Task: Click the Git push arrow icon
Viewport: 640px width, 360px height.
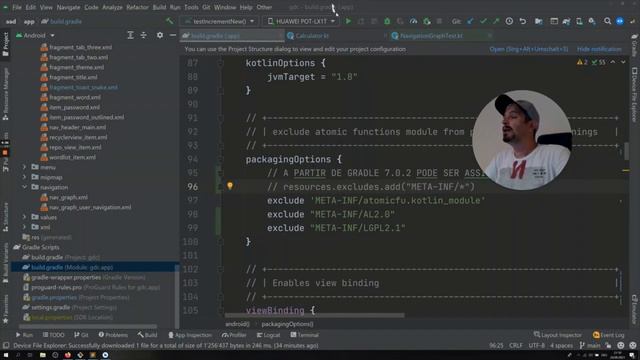Action: coord(496,21)
